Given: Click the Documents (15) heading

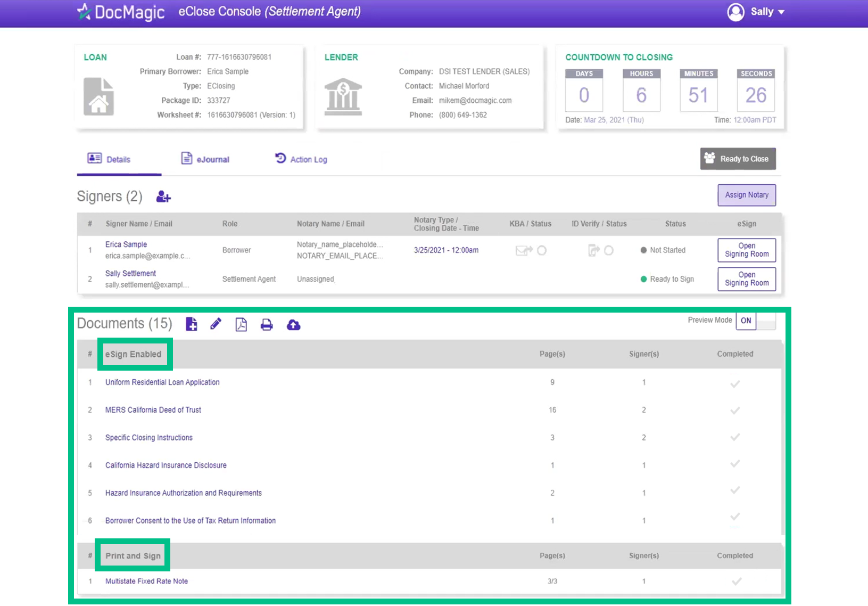Looking at the screenshot, I should (x=125, y=323).
